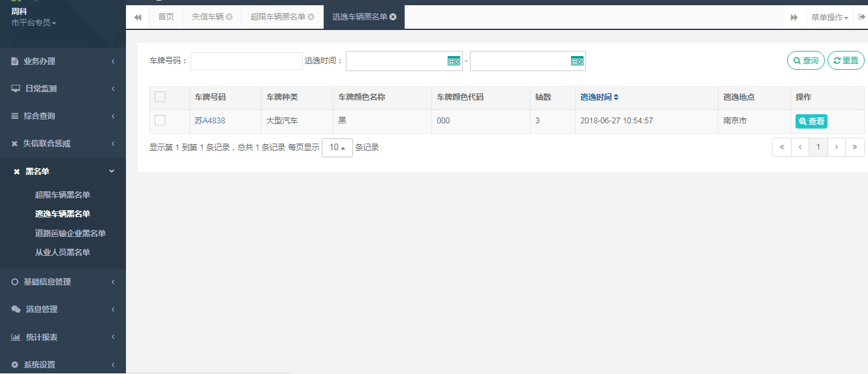Click the end 逃逸时间 date field
The width and height of the screenshot is (868, 374).
click(528, 61)
